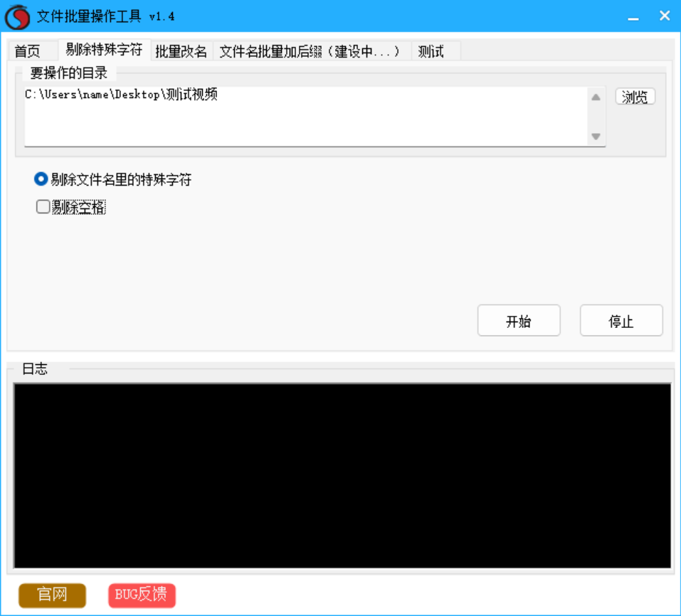Click the path box scroll down arrow
This screenshot has width=681, height=616.
[x=596, y=137]
